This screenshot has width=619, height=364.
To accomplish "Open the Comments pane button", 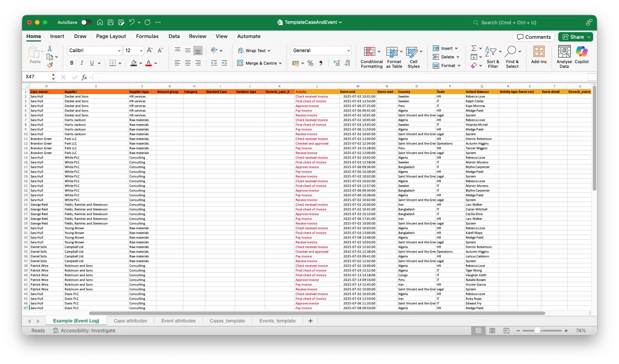I will (534, 37).
